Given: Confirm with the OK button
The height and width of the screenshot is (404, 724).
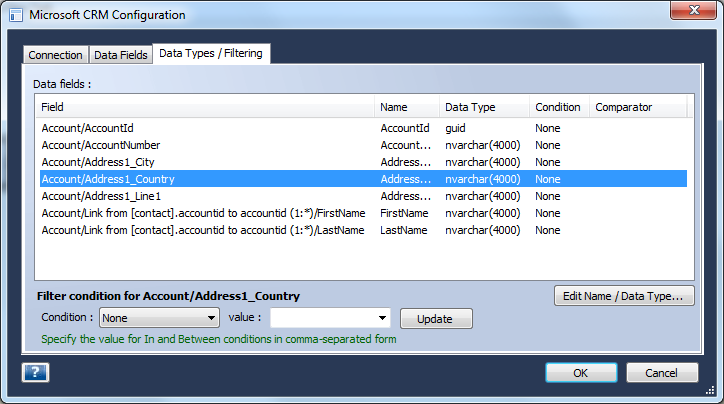Looking at the screenshot, I should (x=581, y=373).
